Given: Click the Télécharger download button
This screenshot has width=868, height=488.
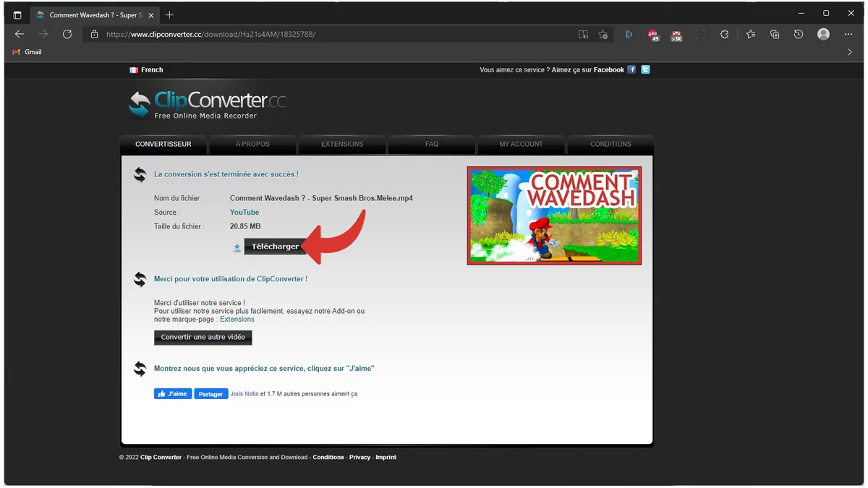Looking at the screenshot, I should click(x=275, y=247).
